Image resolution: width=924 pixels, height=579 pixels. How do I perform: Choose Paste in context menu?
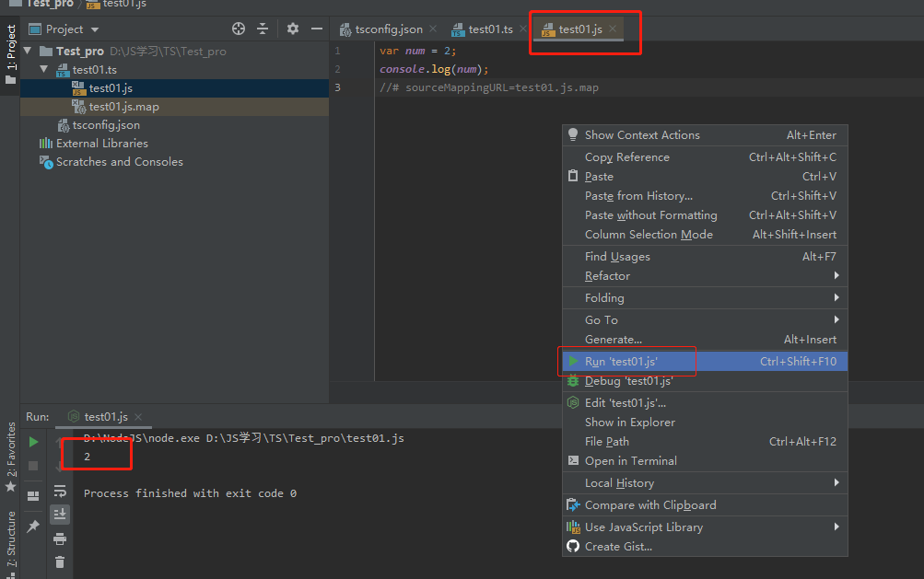click(x=705, y=177)
